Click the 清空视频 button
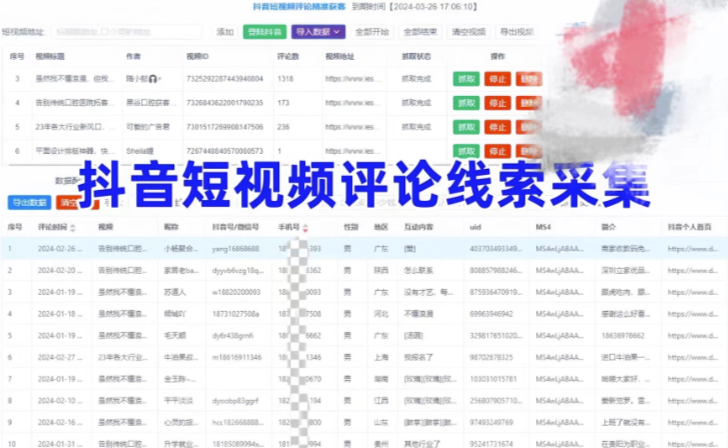The height and width of the screenshot is (448, 728). tap(468, 32)
